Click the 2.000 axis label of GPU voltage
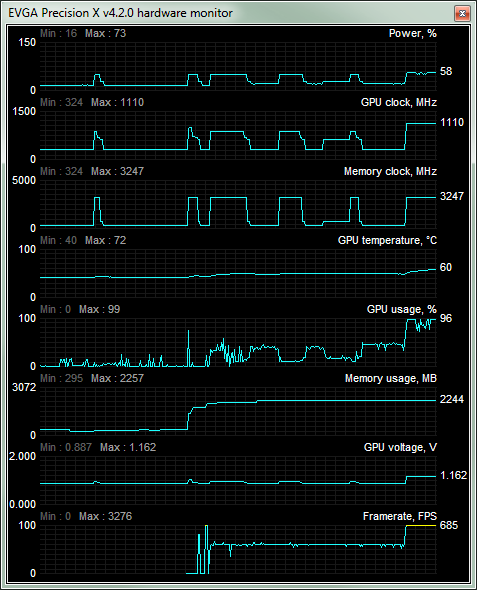The image size is (477, 590). tap(23, 456)
